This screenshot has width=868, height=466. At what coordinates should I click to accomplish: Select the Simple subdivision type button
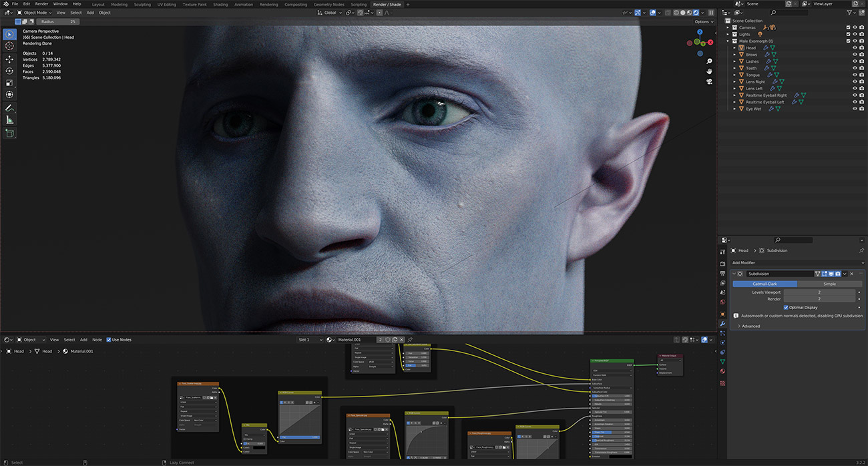[829, 284]
